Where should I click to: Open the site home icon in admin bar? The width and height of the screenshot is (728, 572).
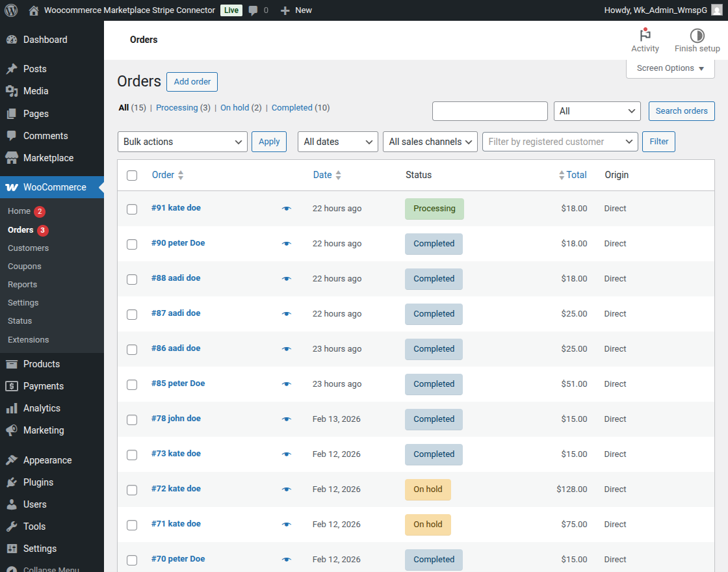[x=34, y=10]
